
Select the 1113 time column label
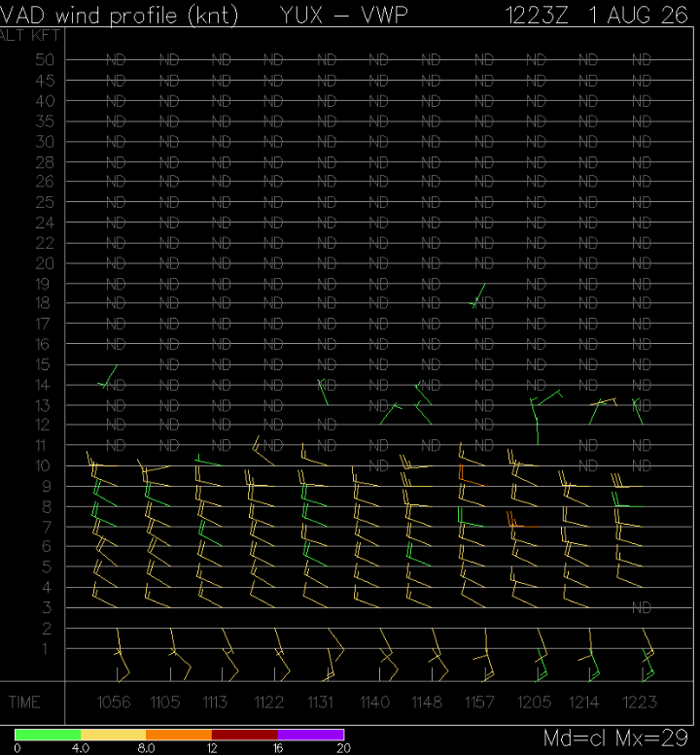216,703
